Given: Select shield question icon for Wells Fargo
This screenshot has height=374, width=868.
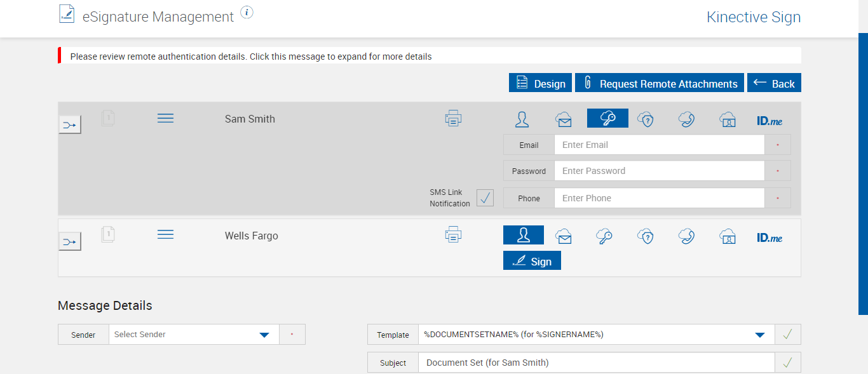Looking at the screenshot, I should 646,236.
